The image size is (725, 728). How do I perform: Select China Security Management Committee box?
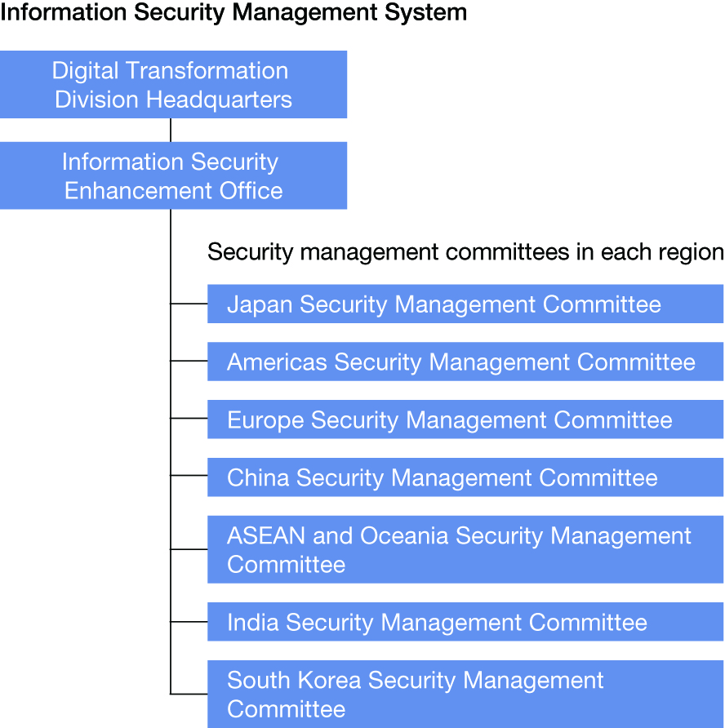pyautogui.click(x=465, y=477)
